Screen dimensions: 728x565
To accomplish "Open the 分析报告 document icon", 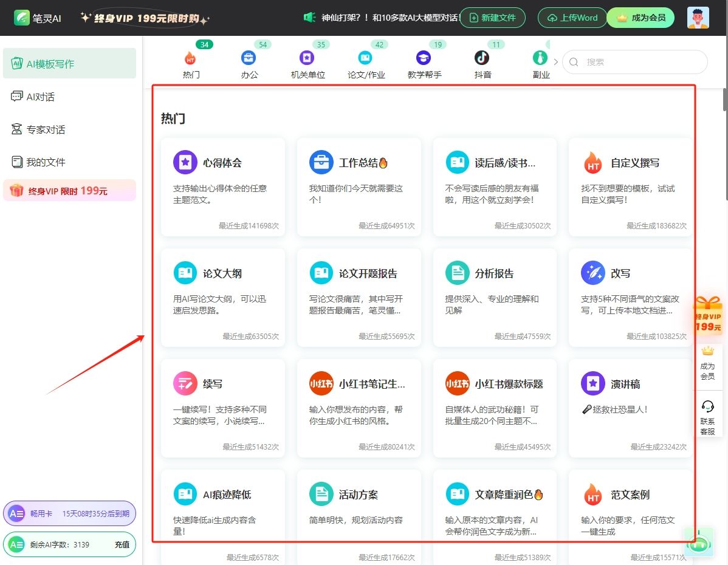I will [x=458, y=273].
